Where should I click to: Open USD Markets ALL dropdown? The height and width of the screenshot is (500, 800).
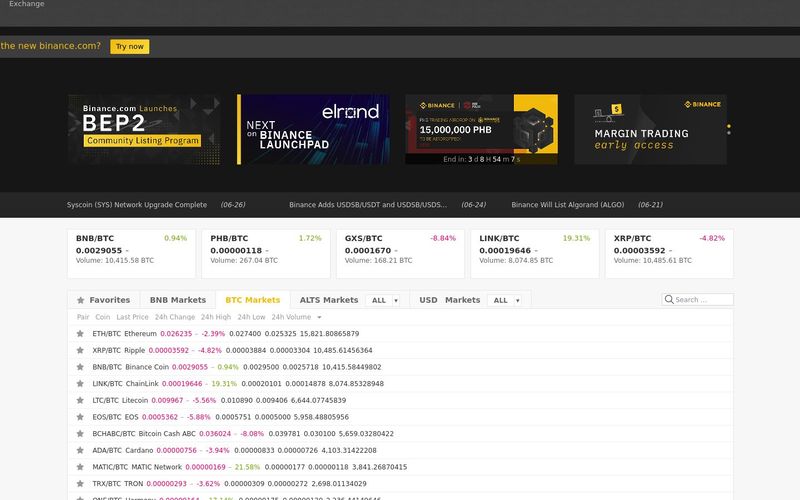pyautogui.click(x=506, y=300)
